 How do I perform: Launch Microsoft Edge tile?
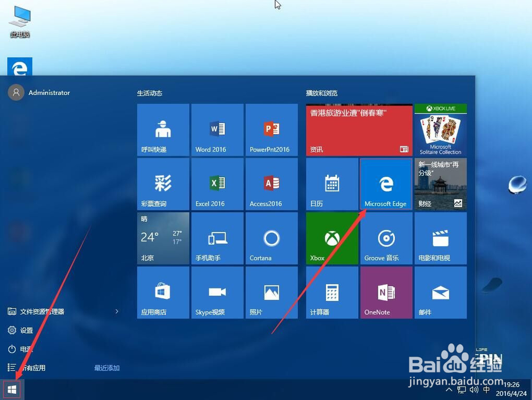tap(386, 184)
